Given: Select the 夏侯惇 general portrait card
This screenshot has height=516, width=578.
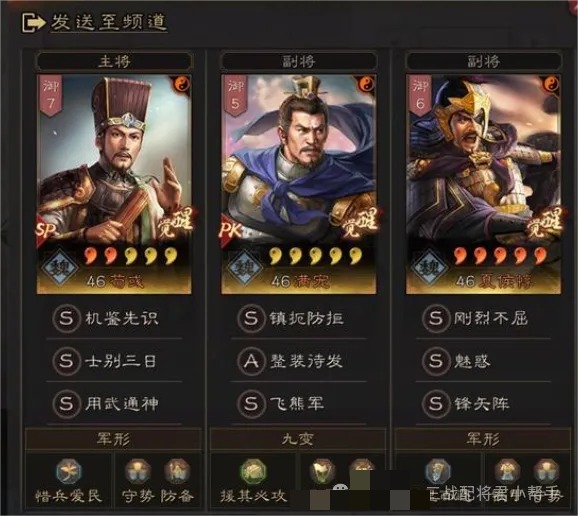Looking at the screenshot, I should (483, 184).
